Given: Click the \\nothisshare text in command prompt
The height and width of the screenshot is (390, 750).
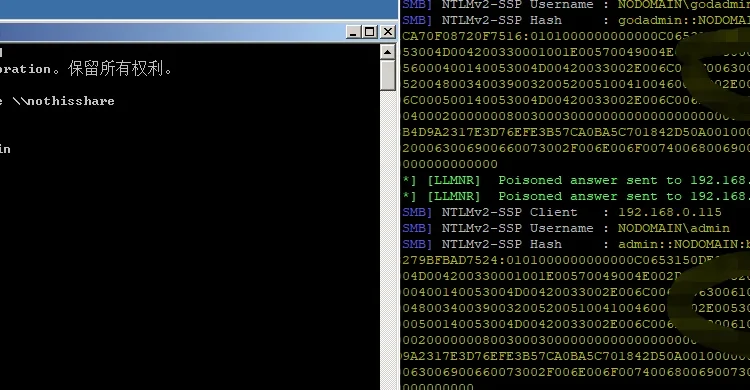Looking at the screenshot, I should tap(64, 101).
